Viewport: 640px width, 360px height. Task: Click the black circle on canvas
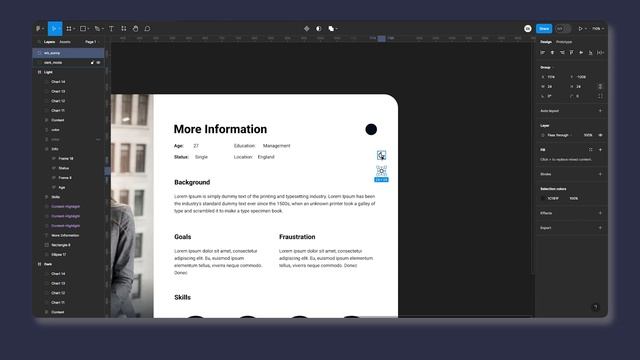[x=371, y=129]
